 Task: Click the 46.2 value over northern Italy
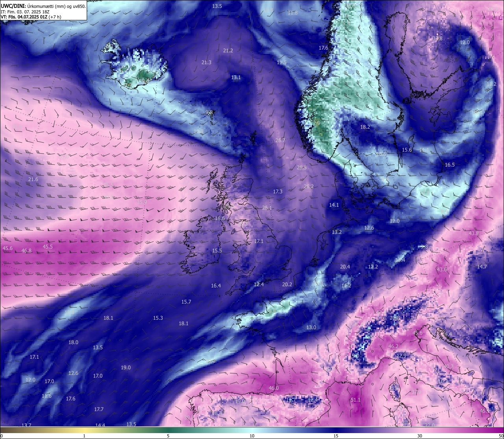pos(393,346)
